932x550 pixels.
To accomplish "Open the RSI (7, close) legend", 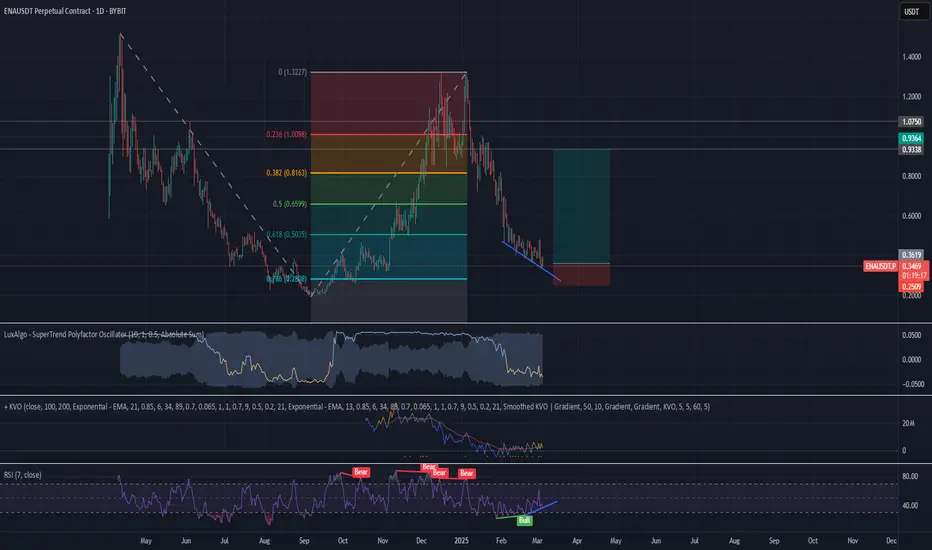I will point(23,475).
